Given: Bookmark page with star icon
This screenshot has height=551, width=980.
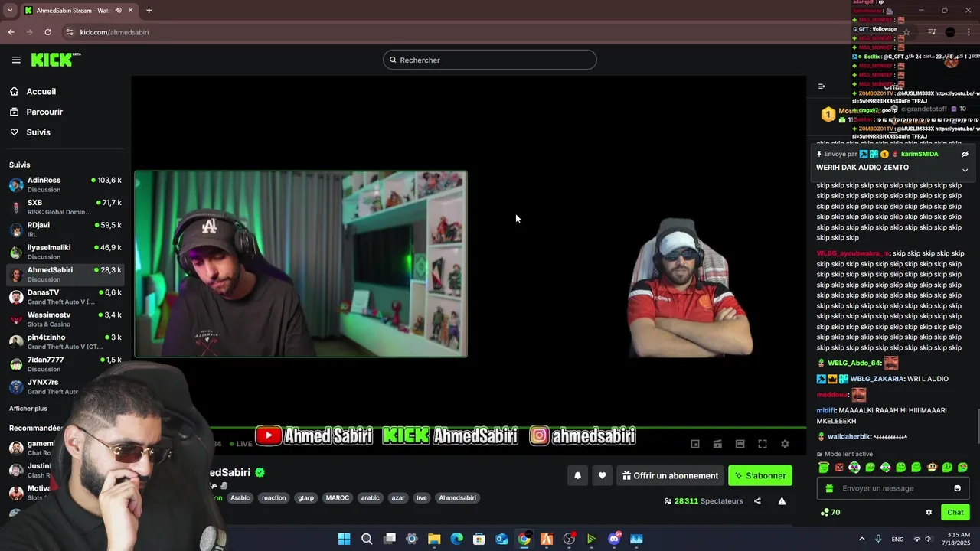Looking at the screenshot, I should click(906, 32).
